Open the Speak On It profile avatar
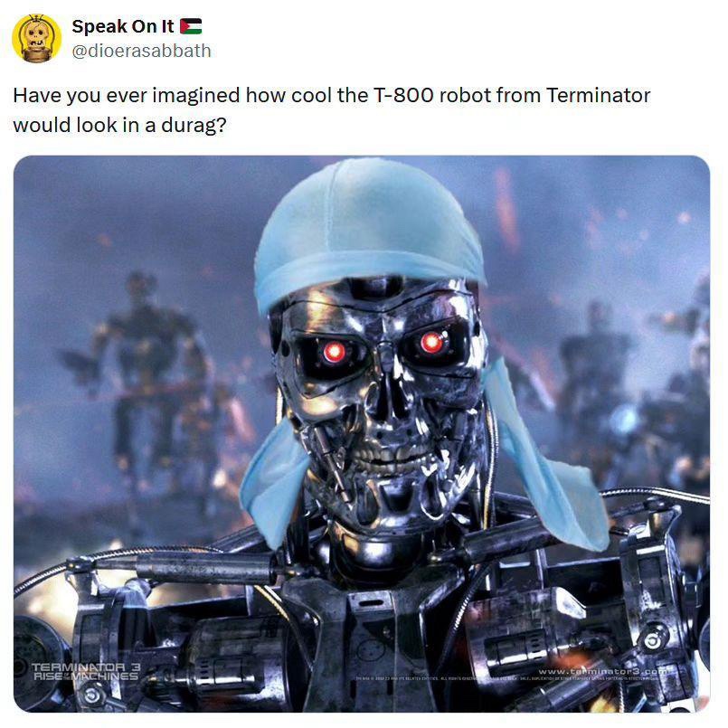 tap(37, 38)
